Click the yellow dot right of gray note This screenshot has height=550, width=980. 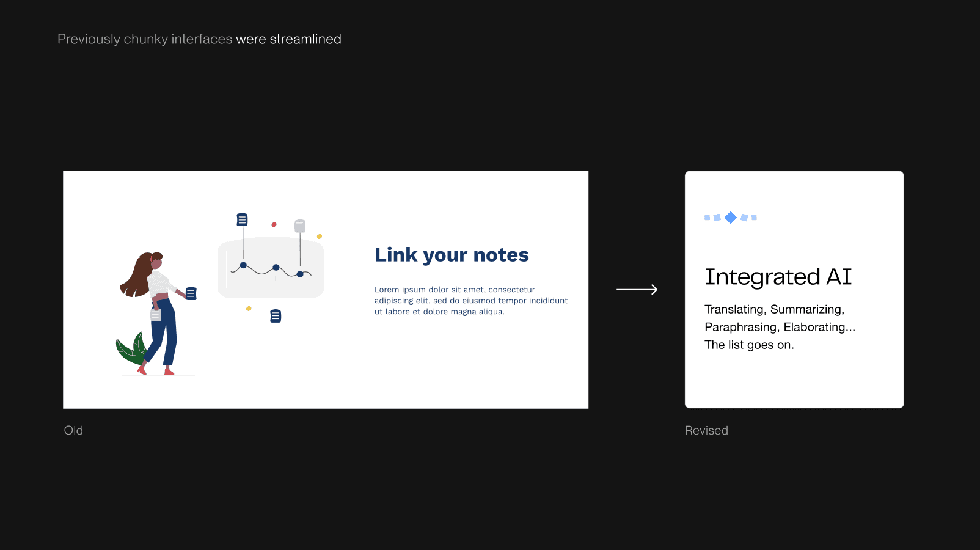[x=320, y=237]
